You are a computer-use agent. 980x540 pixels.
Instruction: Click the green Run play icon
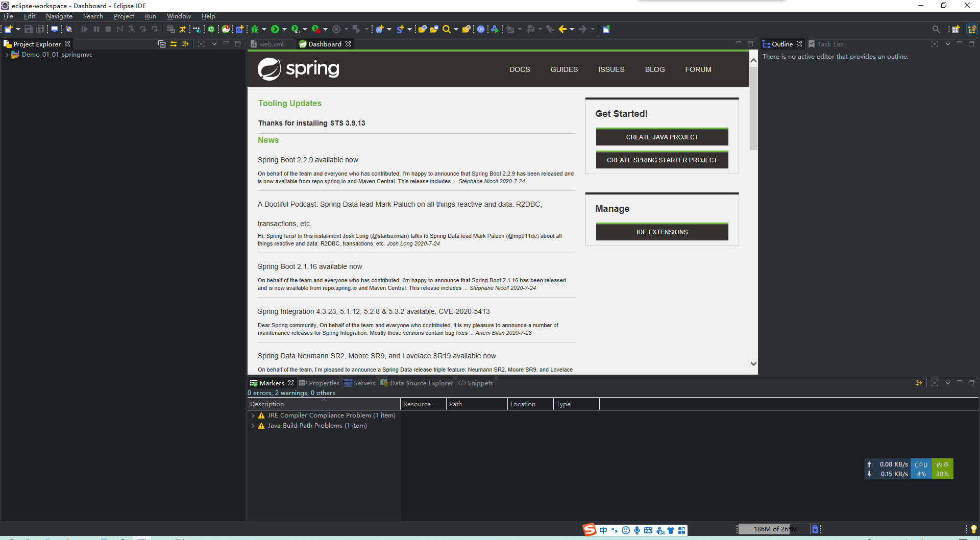coord(275,29)
